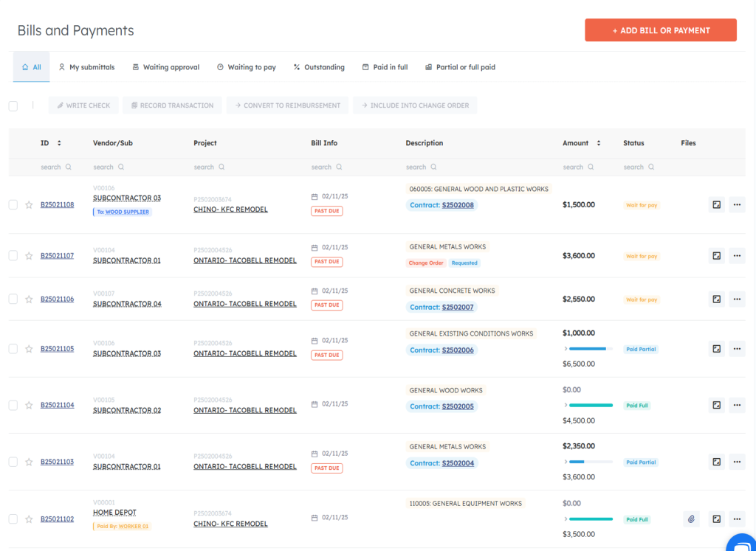Image resolution: width=756 pixels, height=551 pixels.
Task: Open three-dot menu for bill B25021105
Action: pos(737,349)
